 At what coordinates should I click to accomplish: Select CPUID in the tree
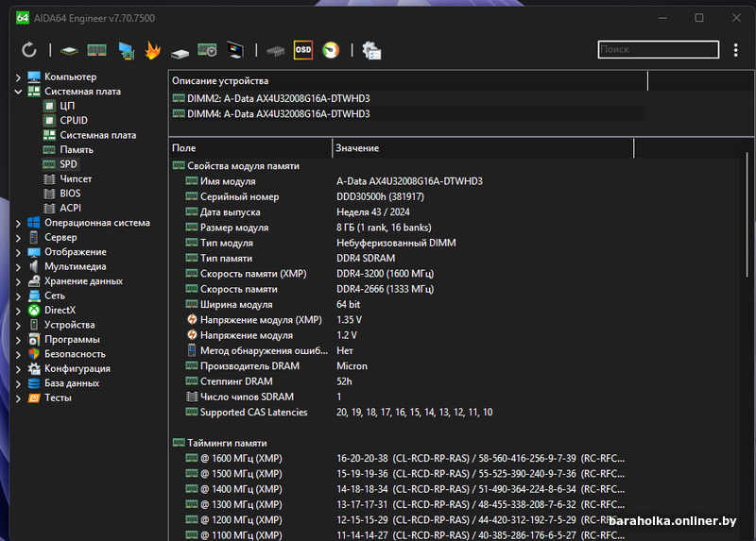click(74, 120)
